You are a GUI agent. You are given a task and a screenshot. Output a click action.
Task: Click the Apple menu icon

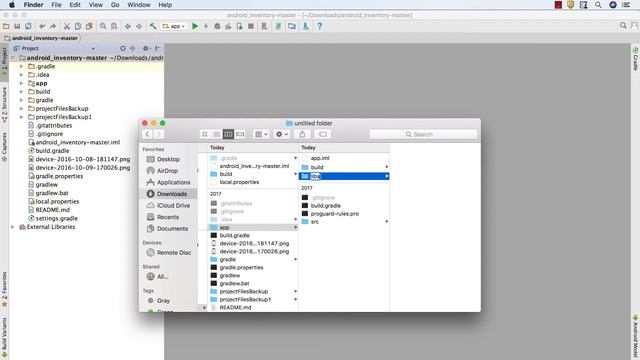(x=12, y=5)
